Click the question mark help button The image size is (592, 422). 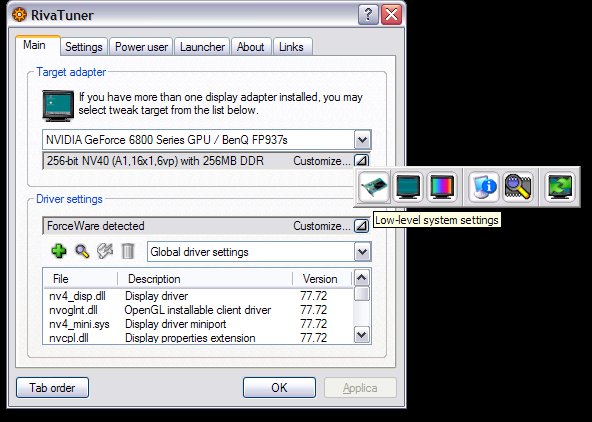368,15
